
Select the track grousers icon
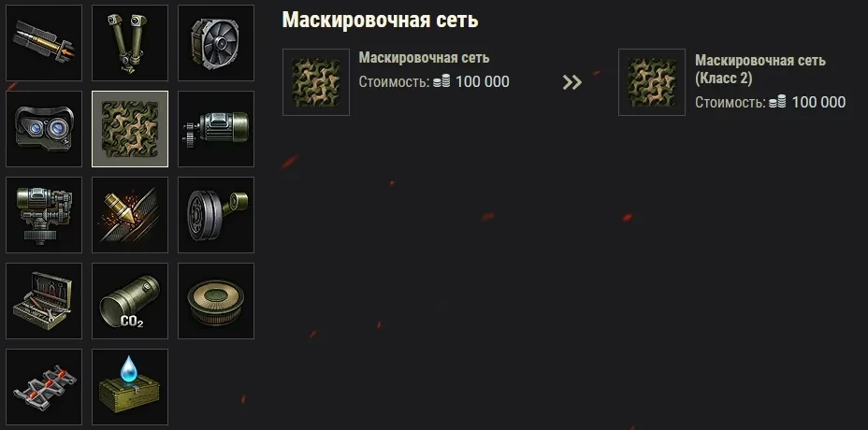pos(44,387)
